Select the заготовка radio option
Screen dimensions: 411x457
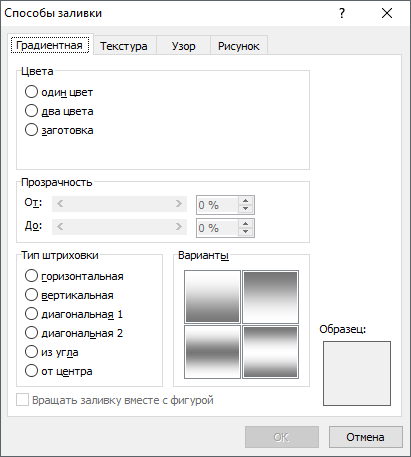[x=59, y=130]
